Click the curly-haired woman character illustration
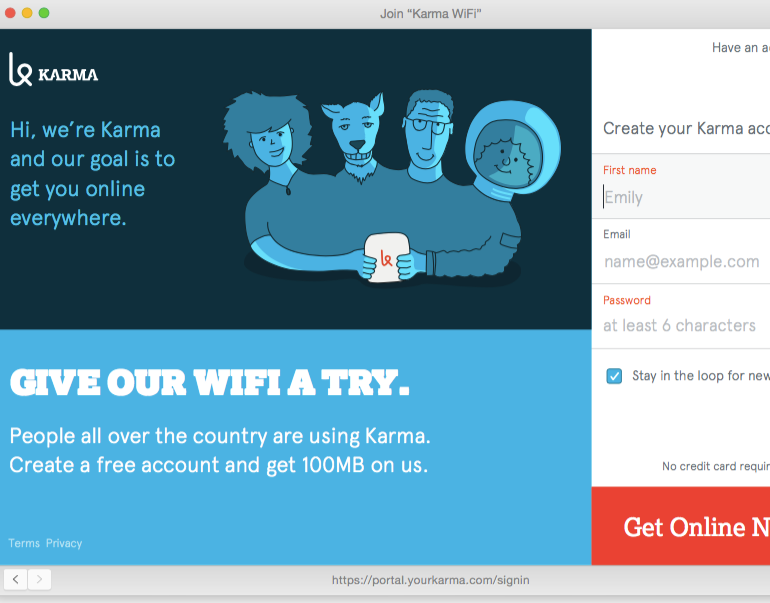This screenshot has height=603, width=770. click(x=268, y=133)
